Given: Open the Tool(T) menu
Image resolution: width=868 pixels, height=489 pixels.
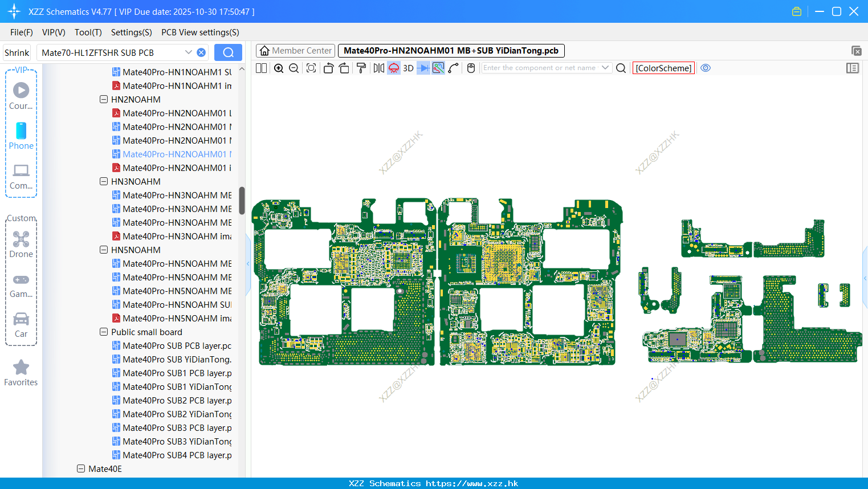Looking at the screenshot, I should [88, 32].
